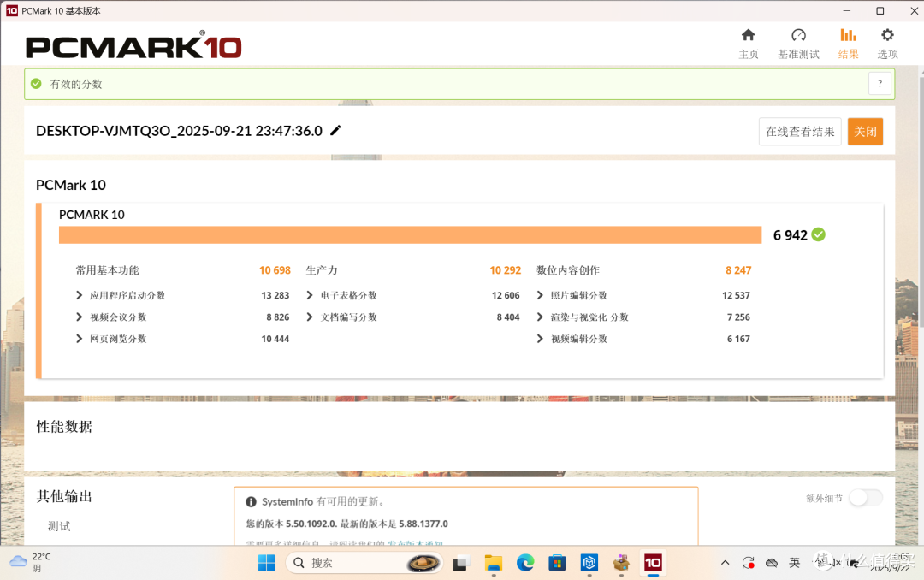Open File Explorer from the taskbar
Viewport: 924px width, 580px height.
point(494,564)
